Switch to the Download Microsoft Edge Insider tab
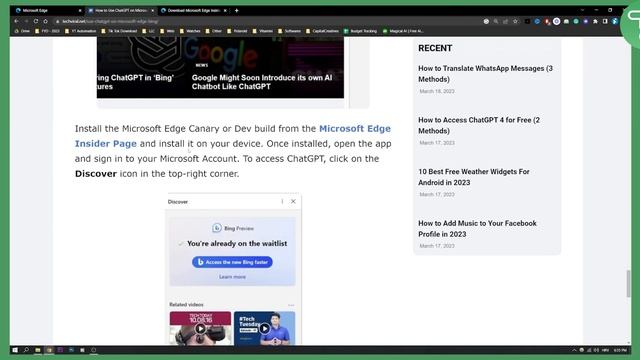 pyautogui.click(x=193, y=11)
